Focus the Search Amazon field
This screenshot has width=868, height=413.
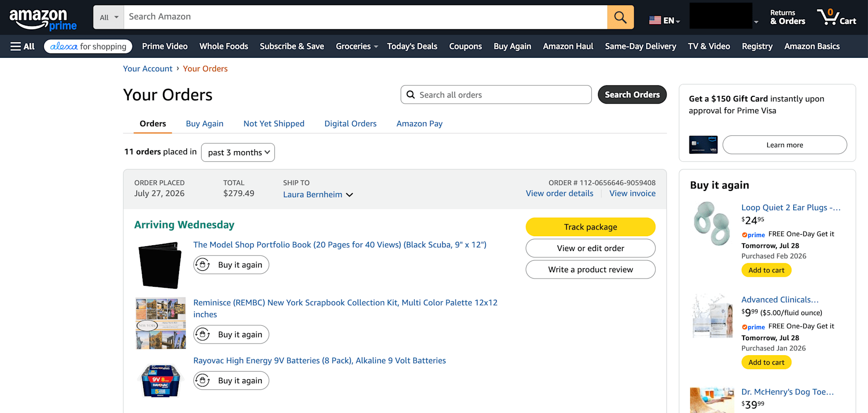[366, 17]
